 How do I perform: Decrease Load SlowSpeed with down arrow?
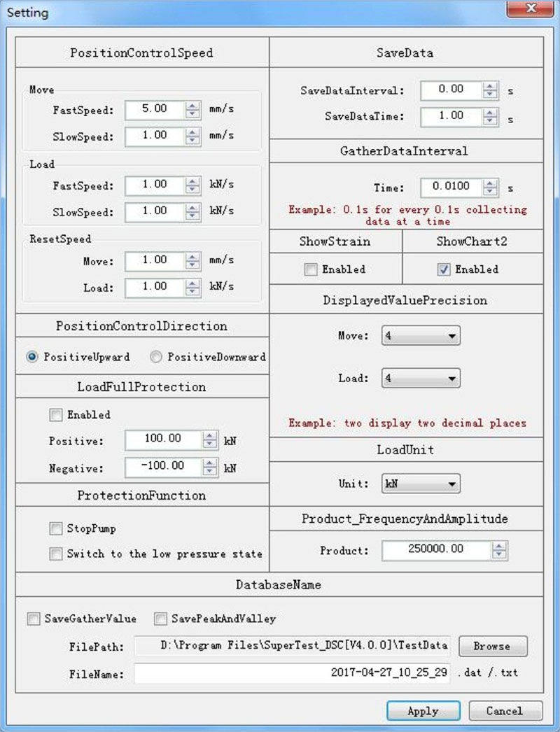click(x=192, y=215)
